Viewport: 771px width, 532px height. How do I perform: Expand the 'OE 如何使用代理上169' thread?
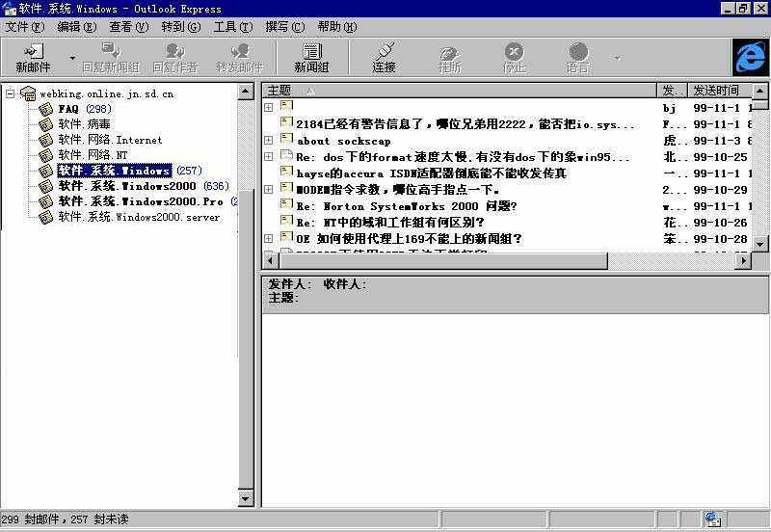tap(269, 238)
